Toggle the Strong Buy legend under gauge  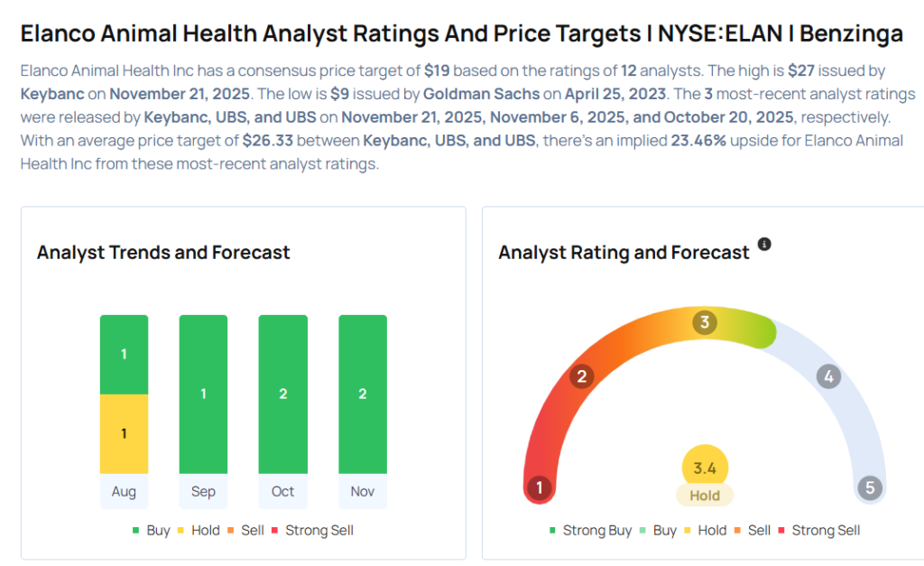click(588, 530)
